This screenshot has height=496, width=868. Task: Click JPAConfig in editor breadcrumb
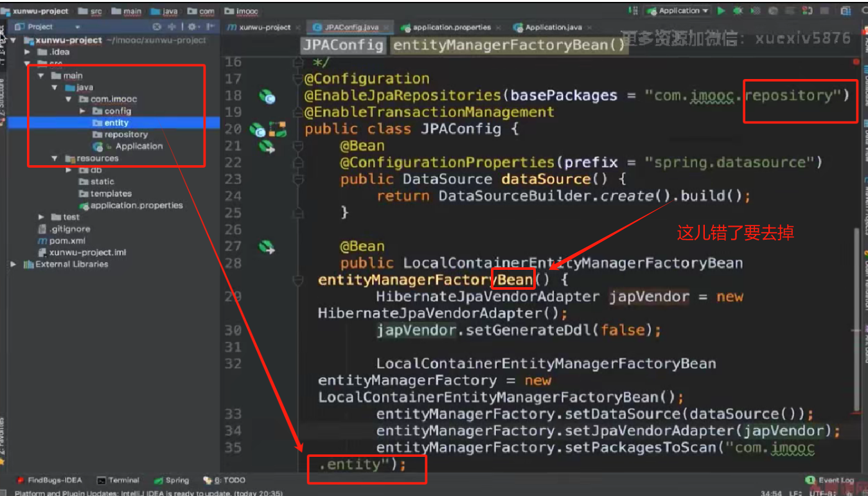(x=344, y=46)
